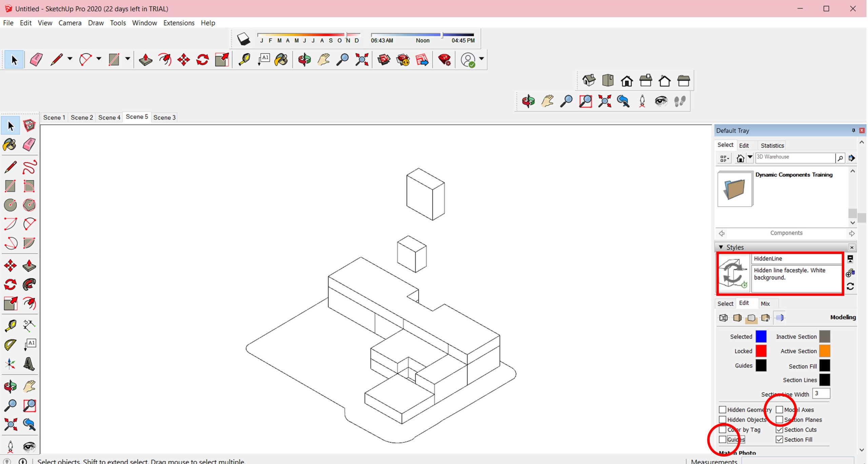Click the Zoom Extents icon

tap(362, 60)
